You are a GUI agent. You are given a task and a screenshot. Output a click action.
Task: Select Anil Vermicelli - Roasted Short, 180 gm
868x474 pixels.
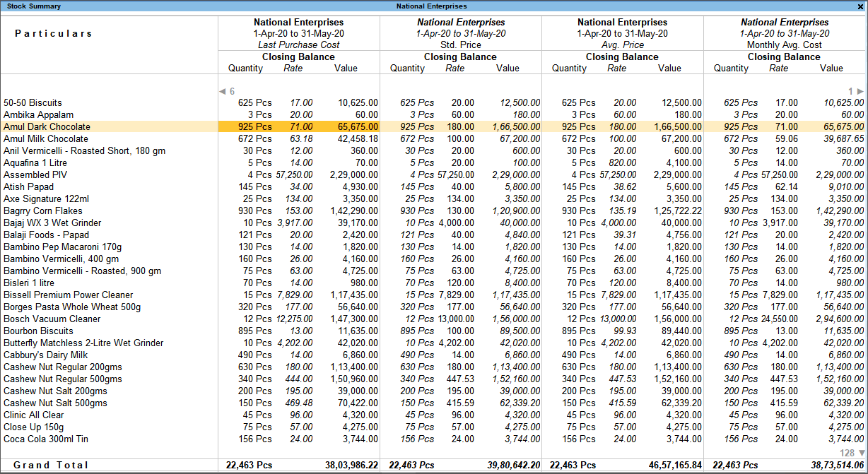pos(84,150)
